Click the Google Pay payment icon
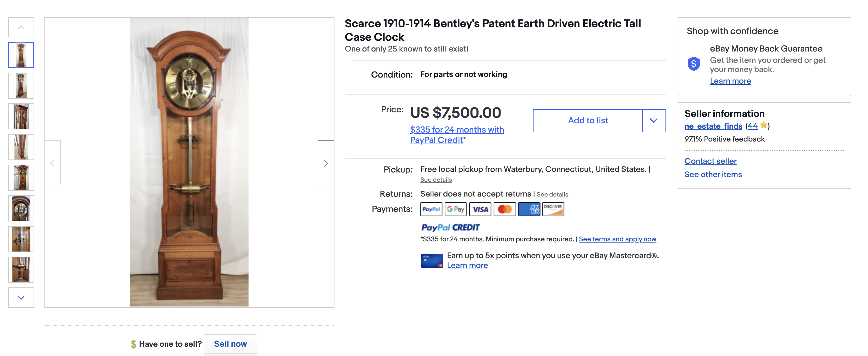The image size is (868, 356). pyautogui.click(x=455, y=209)
